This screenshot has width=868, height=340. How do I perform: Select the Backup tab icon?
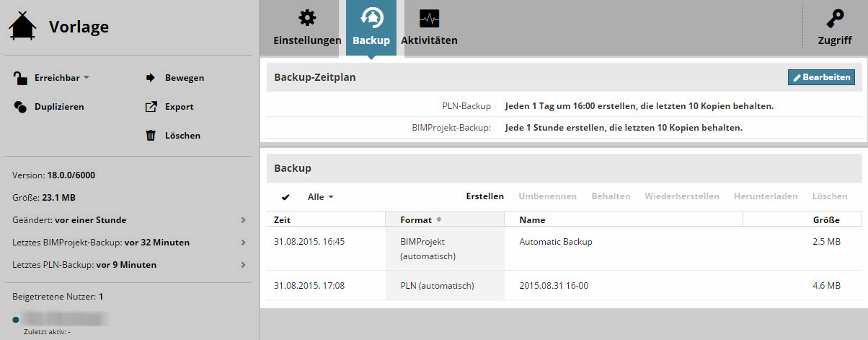[x=371, y=18]
